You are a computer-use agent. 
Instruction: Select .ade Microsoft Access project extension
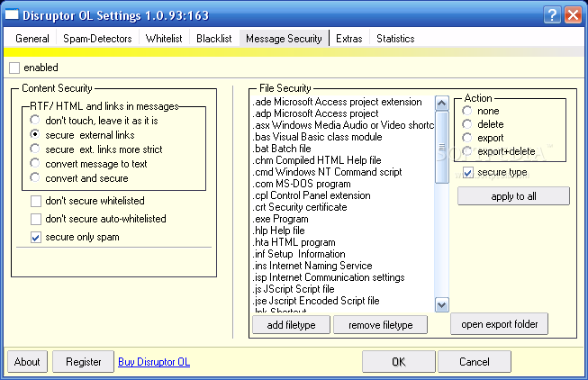tap(343, 102)
